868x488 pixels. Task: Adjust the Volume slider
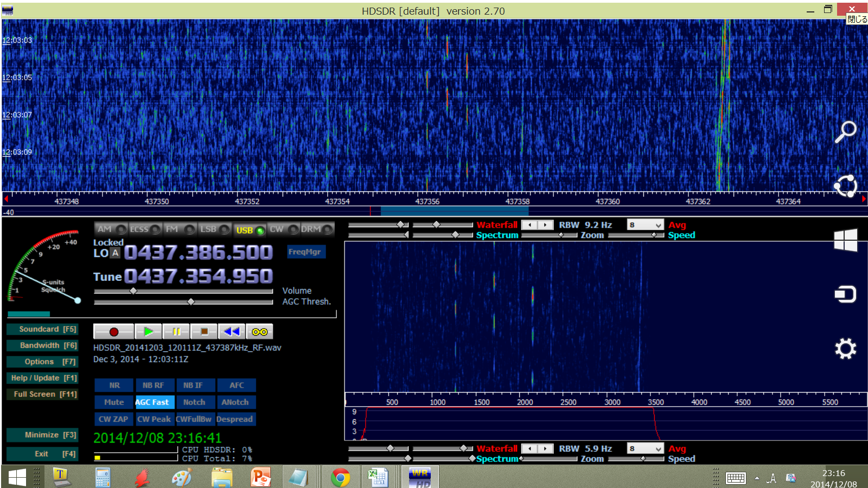183,291
